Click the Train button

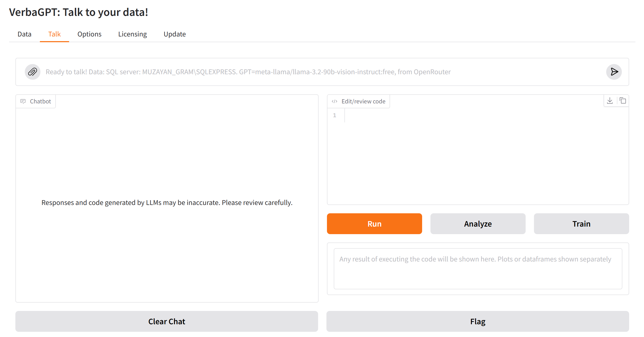(x=581, y=223)
